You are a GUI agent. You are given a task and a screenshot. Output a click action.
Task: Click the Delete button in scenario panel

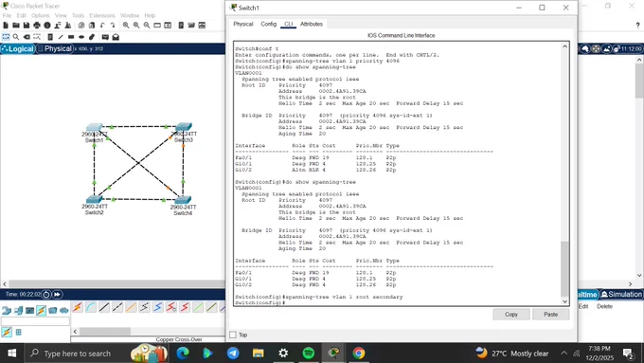[604, 307]
